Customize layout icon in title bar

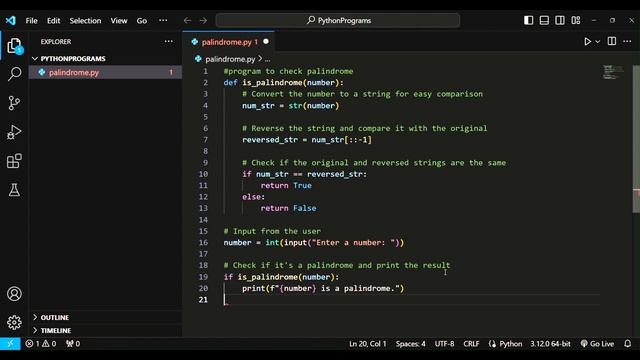pos(576,20)
